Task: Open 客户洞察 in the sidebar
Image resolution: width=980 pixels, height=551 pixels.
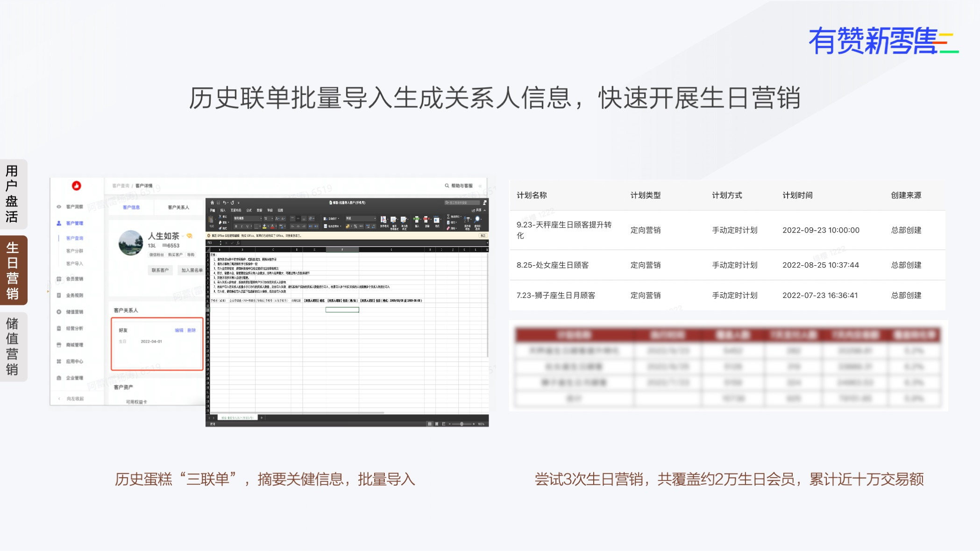Action: (70, 206)
